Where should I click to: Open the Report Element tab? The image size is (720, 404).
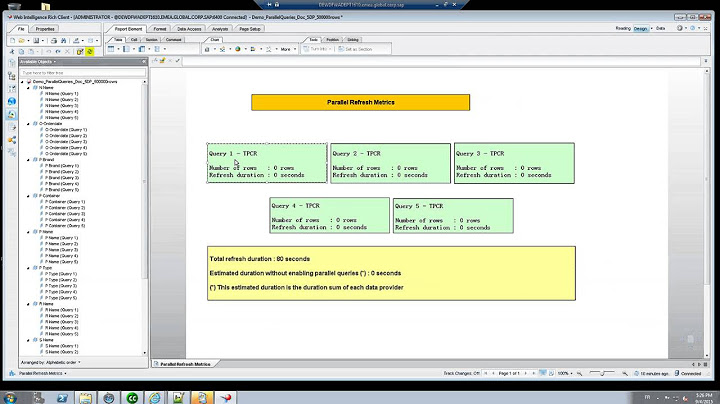click(x=128, y=29)
